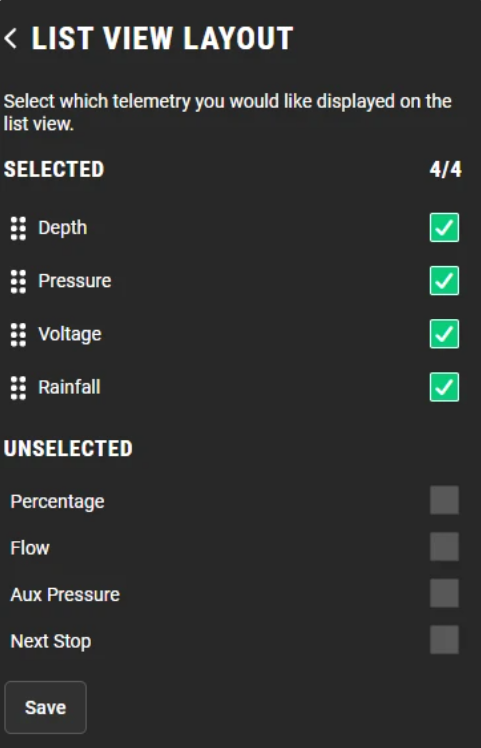Click the List View Layout title
This screenshot has width=481, height=748.
click(162, 39)
